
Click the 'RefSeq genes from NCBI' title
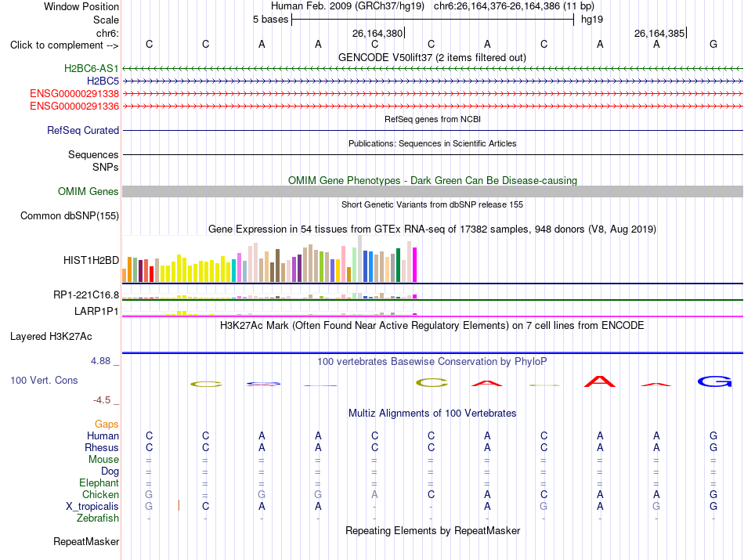click(432, 119)
